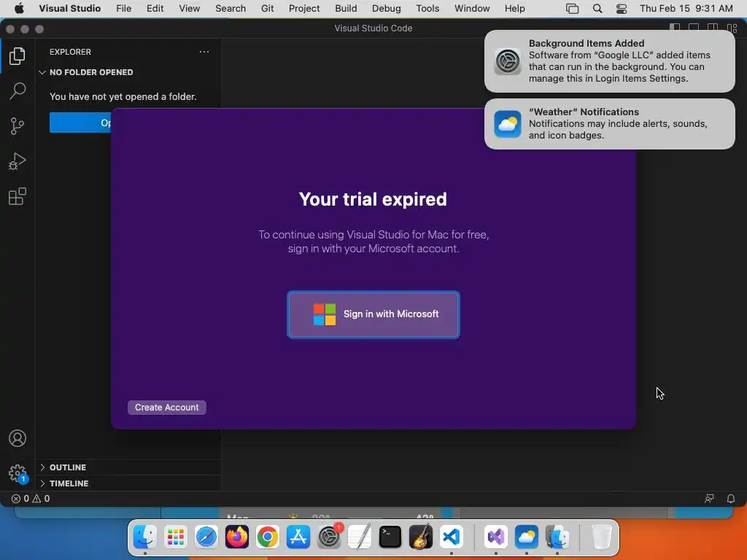
Task: Open the Window menu
Action: point(472,9)
